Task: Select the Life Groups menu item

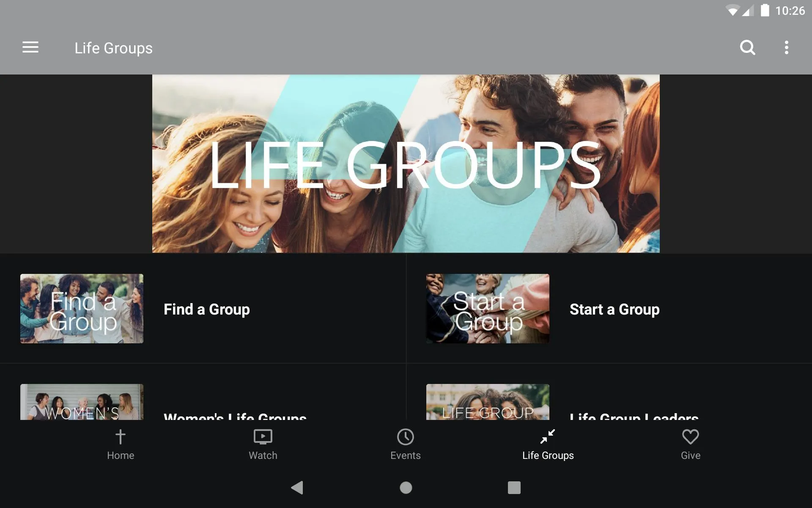Action: [x=548, y=444]
